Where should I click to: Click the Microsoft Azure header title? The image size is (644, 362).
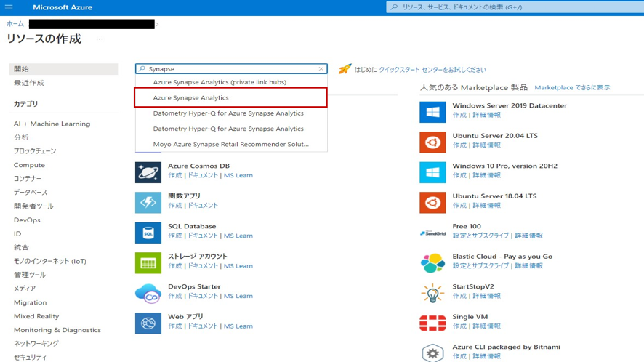pos(63,7)
